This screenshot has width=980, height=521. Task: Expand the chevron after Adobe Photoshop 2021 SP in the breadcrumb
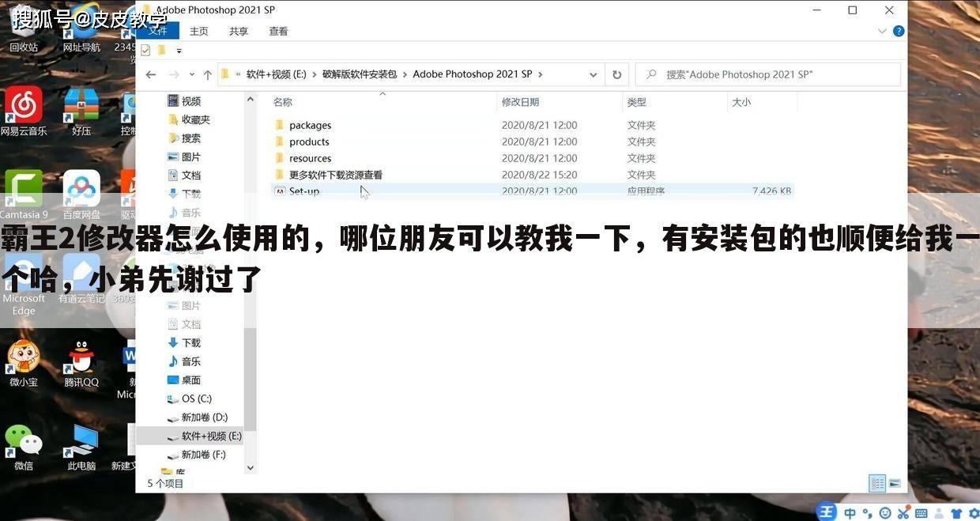click(541, 74)
